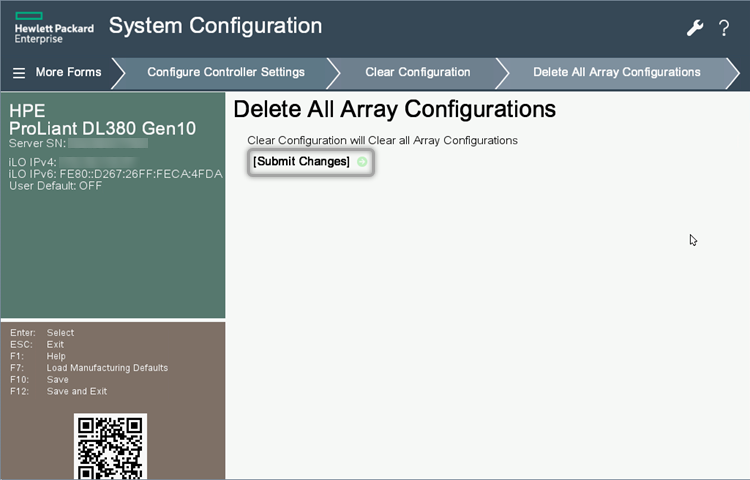The width and height of the screenshot is (750, 480).
Task: Open the More Forms label
Action: pyautogui.click(x=68, y=72)
